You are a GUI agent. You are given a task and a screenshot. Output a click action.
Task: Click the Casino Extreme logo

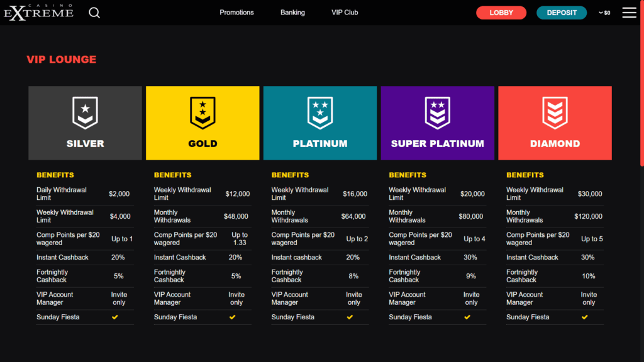tap(39, 13)
